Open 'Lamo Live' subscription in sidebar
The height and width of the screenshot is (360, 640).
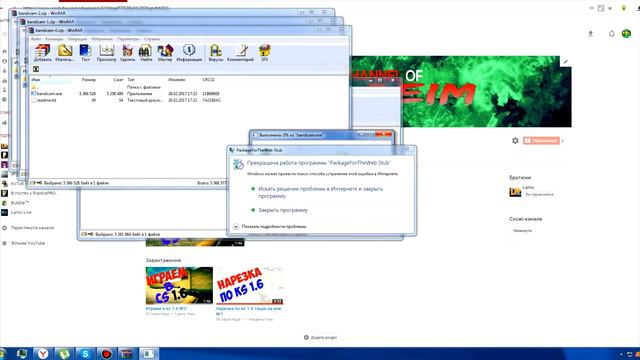21,212
